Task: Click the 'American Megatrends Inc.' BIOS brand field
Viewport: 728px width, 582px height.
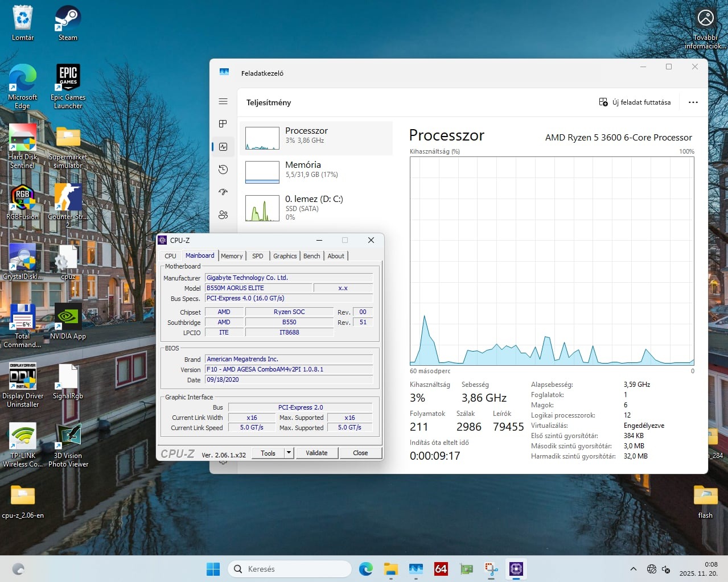Action: [x=289, y=359]
